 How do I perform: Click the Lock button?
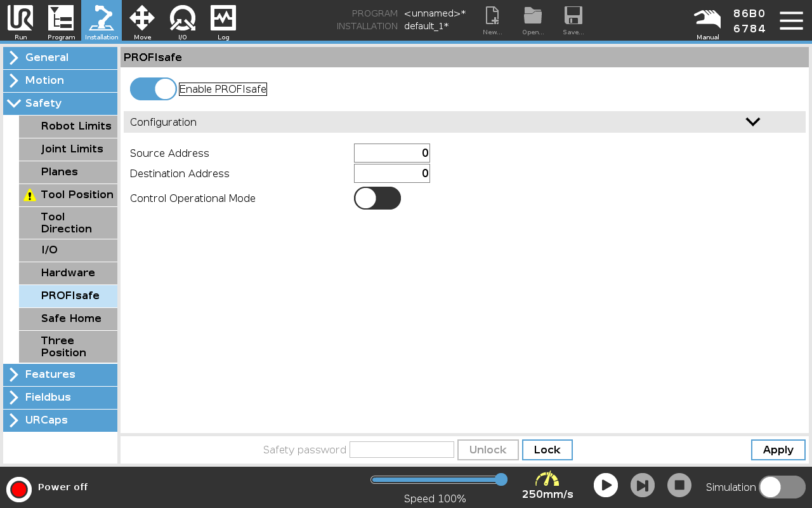click(547, 450)
